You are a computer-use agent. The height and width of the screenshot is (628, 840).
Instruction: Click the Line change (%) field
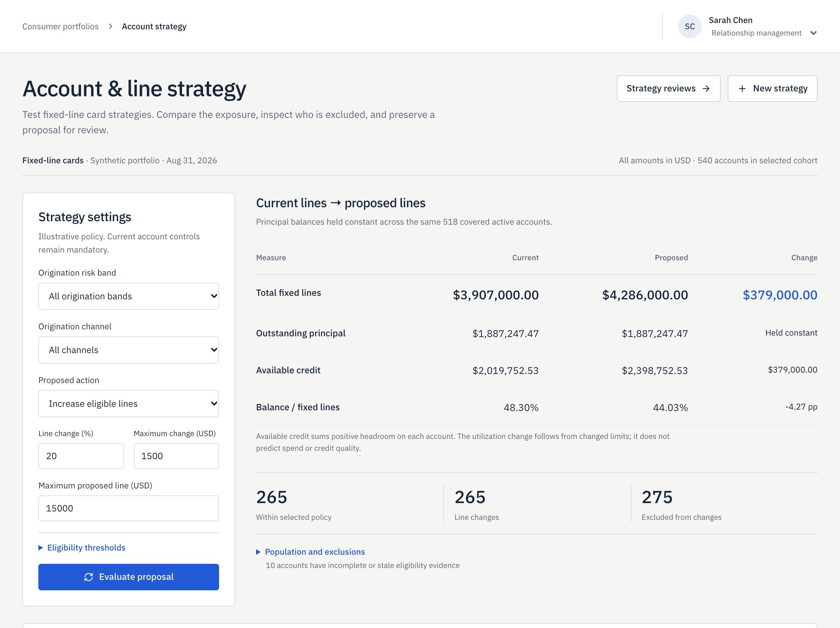pyautogui.click(x=81, y=456)
